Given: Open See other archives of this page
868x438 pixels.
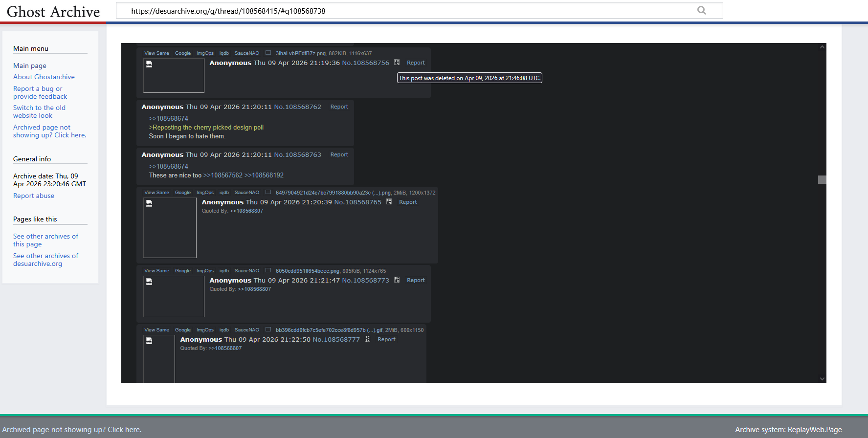Looking at the screenshot, I should 45,240.
